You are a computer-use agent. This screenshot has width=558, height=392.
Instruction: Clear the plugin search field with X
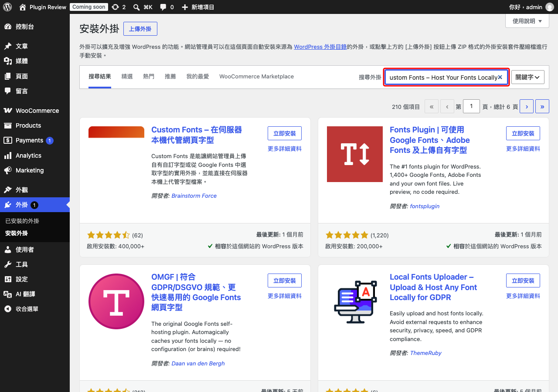pyautogui.click(x=500, y=77)
